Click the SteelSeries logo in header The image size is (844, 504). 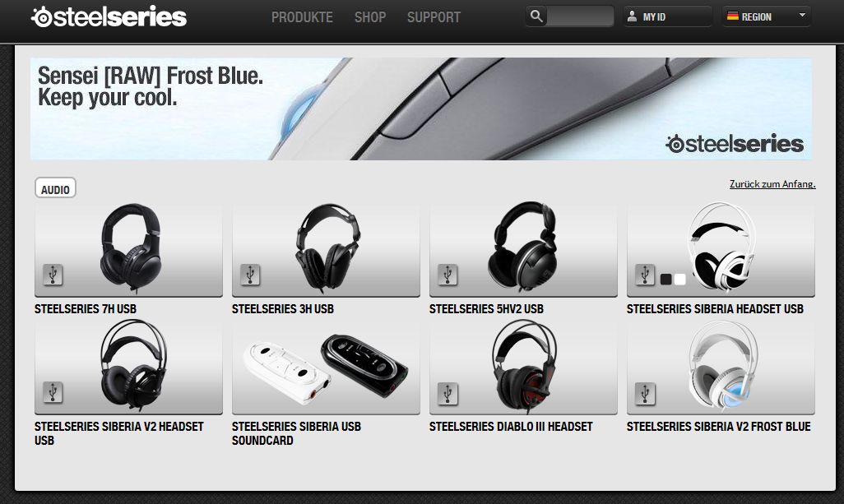[x=109, y=16]
